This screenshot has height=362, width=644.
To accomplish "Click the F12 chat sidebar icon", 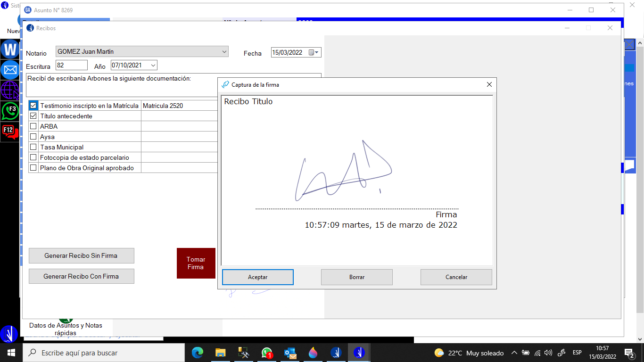I will [10, 132].
